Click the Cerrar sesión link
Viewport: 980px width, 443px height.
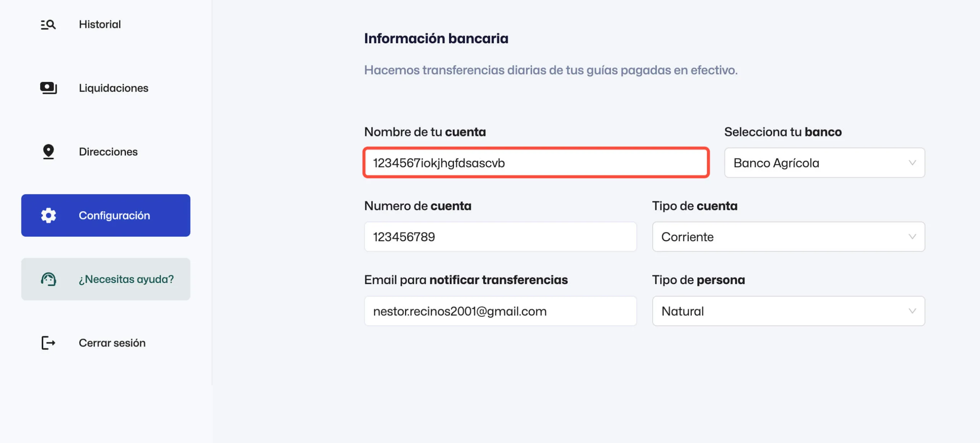point(112,343)
